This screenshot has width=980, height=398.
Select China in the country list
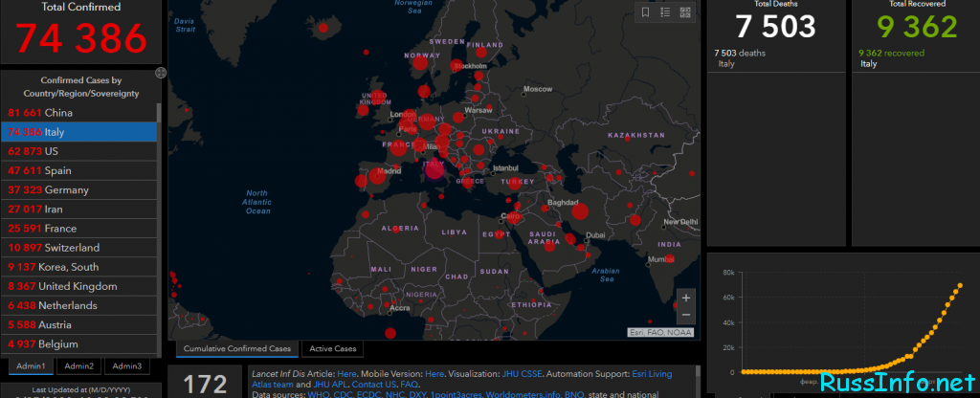pos(78,113)
